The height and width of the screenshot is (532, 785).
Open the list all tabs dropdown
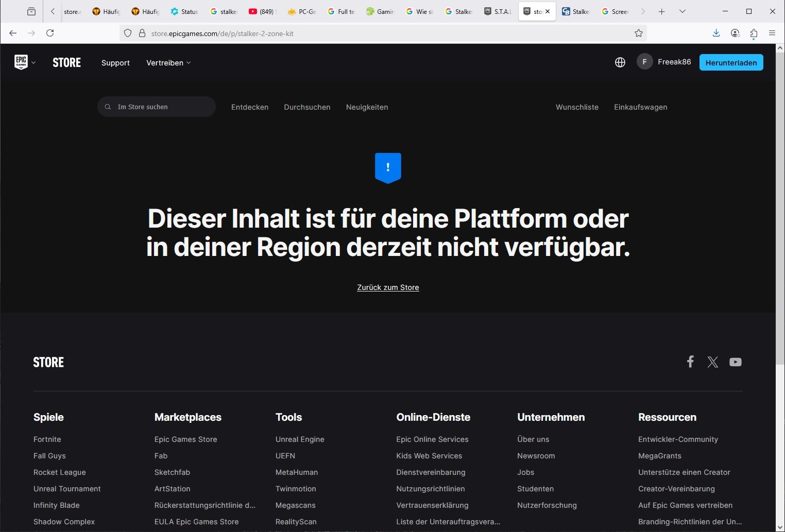pyautogui.click(x=682, y=11)
